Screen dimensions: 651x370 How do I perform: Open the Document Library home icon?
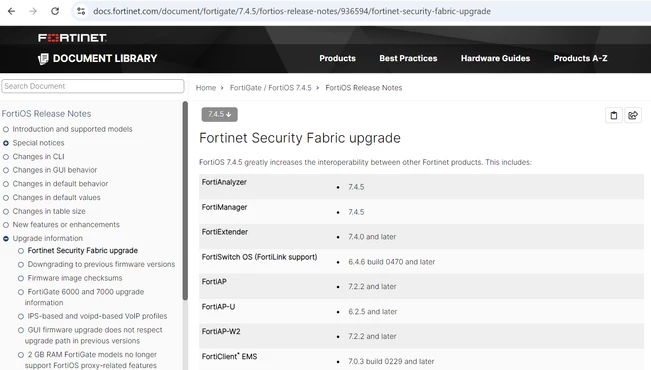[43, 59]
